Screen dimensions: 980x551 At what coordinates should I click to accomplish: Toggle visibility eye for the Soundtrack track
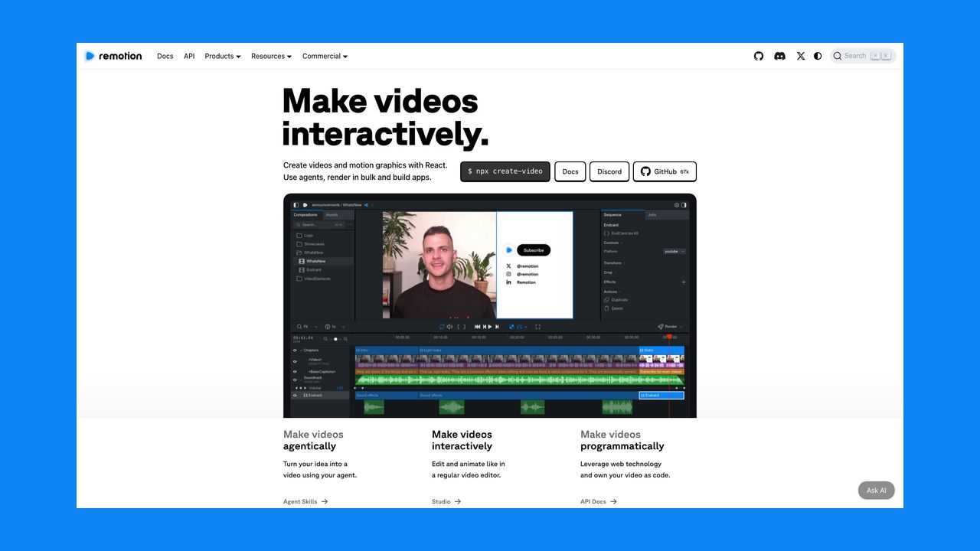(x=295, y=380)
